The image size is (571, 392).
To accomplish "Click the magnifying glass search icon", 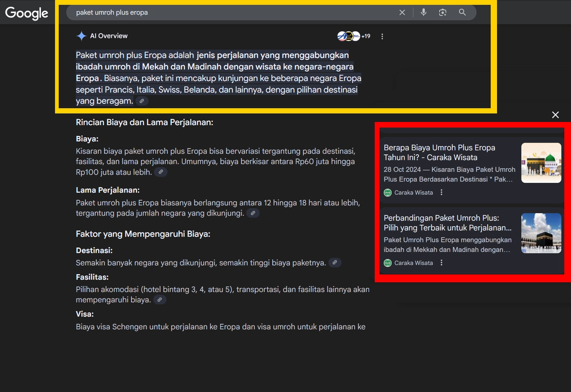I will (462, 12).
